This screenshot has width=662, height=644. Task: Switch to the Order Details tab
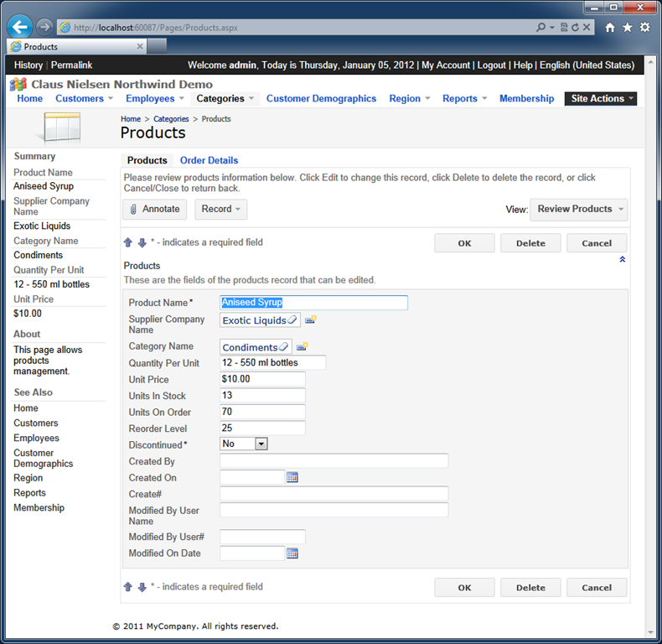click(x=209, y=160)
